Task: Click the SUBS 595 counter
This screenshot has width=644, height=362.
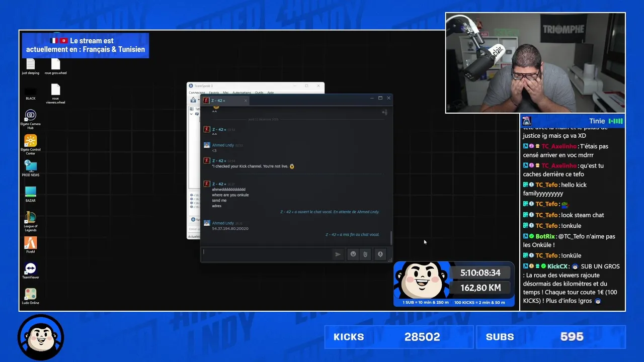Action: pyautogui.click(x=551, y=337)
